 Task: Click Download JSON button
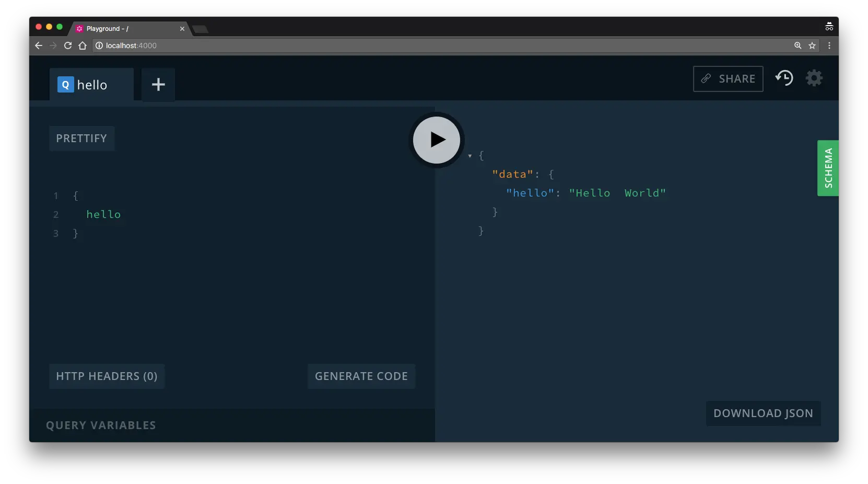[763, 413]
